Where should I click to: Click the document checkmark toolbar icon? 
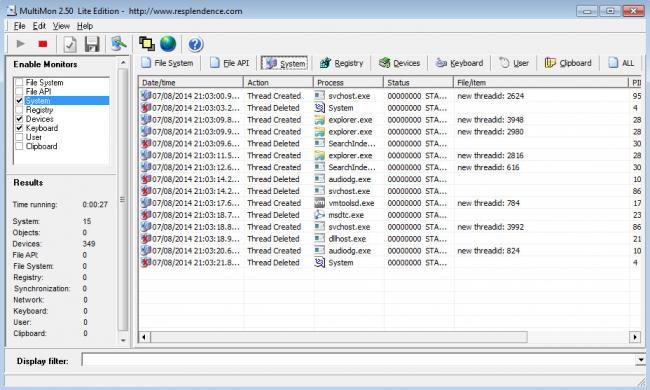point(70,44)
